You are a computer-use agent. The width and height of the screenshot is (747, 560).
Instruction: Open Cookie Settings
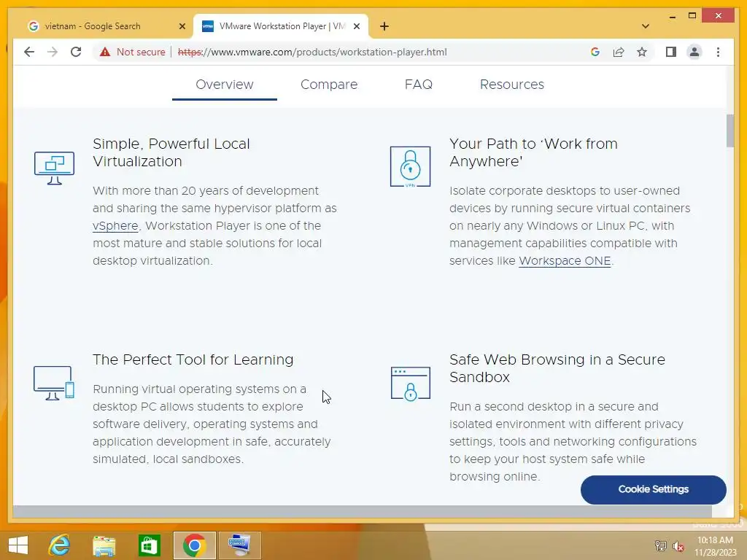click(653, 489)
